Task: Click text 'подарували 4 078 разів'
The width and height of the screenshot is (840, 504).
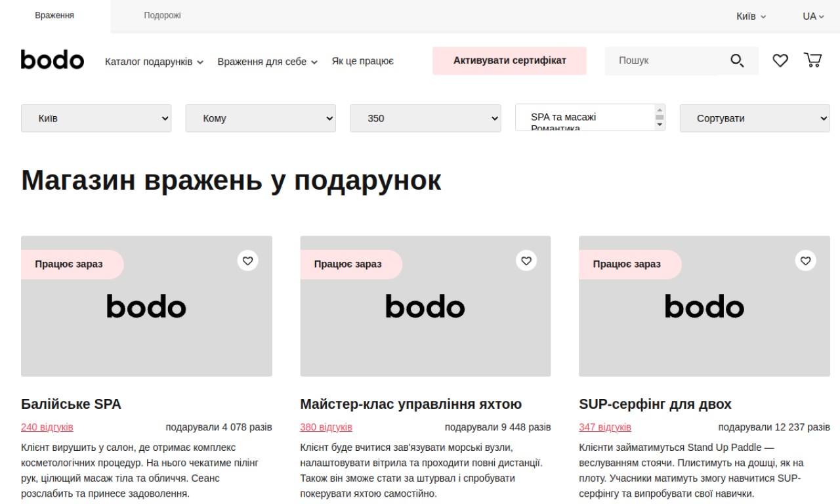Action: pos(219,427)
